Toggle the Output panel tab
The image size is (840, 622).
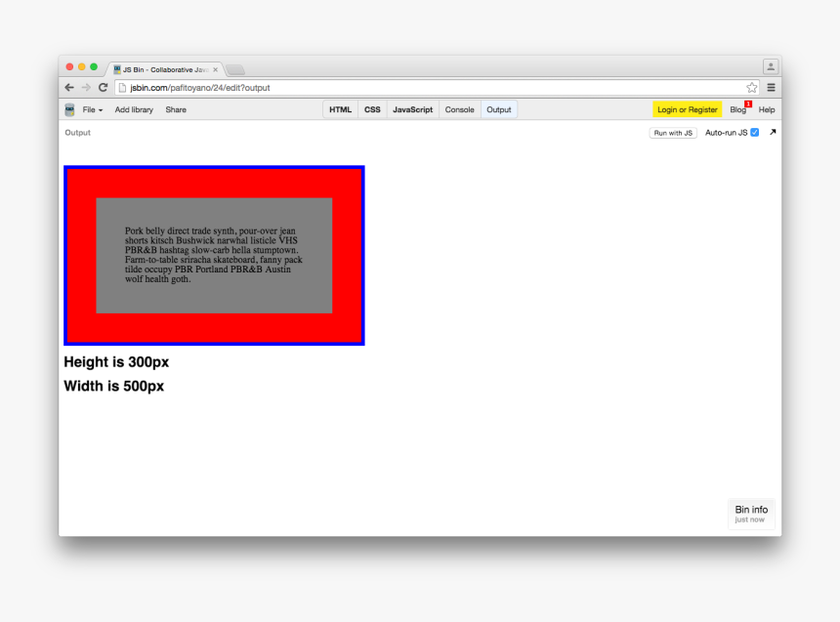pos(499,109)
